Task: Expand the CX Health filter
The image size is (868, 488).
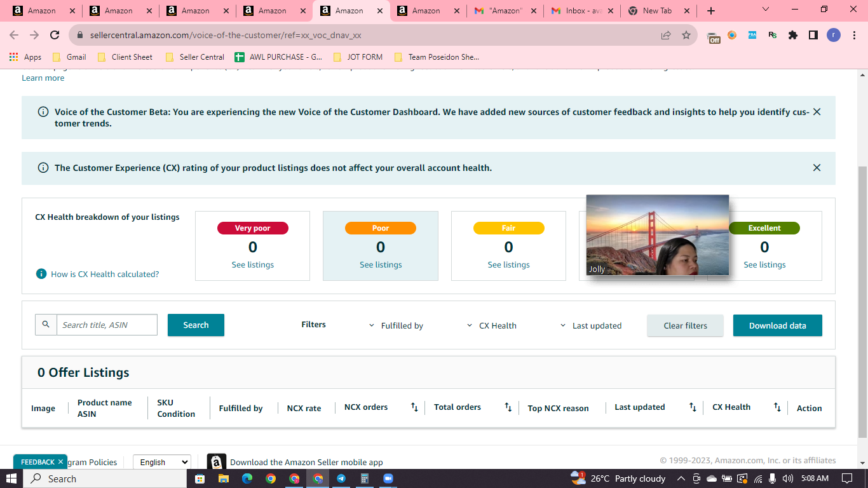Action: (492, 325)
